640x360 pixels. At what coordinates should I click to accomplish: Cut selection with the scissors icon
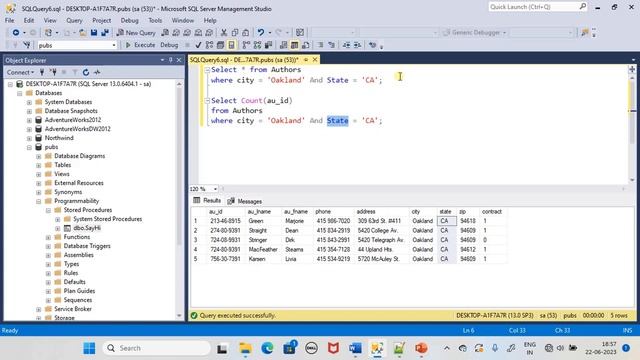224,32
